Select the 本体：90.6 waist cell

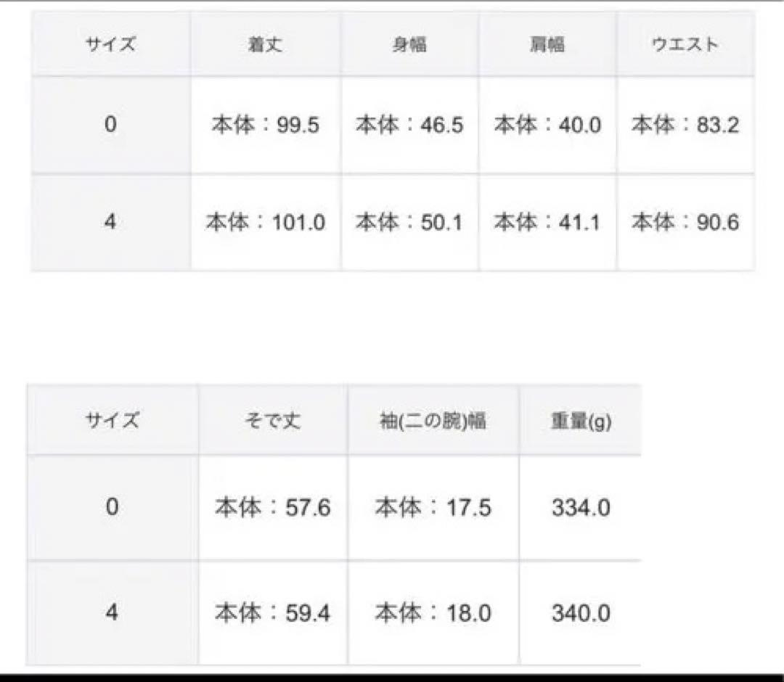685,222
